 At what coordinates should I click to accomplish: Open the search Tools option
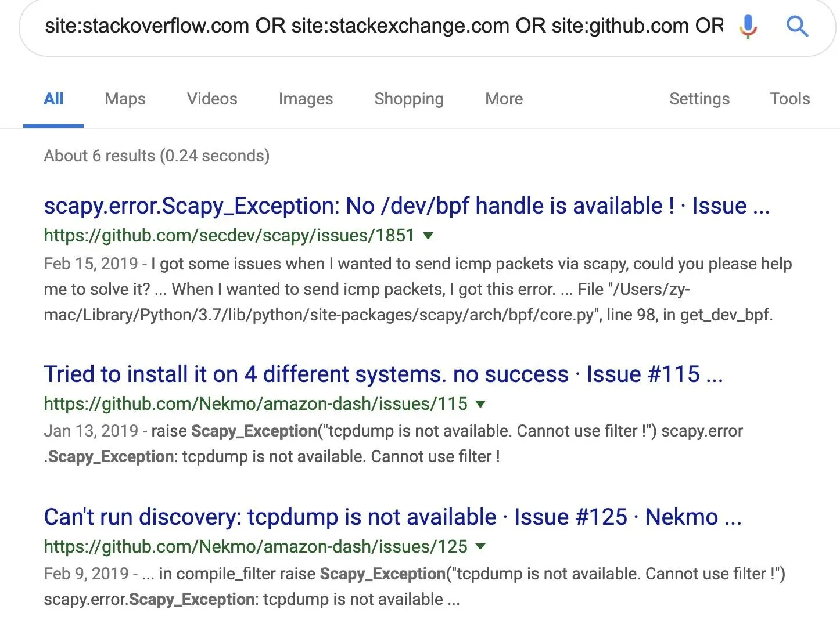pos(790,99)
